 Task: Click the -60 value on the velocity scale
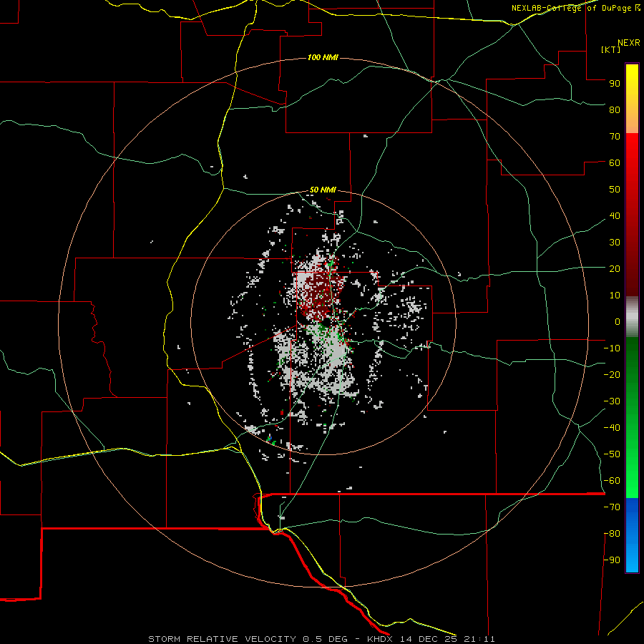612,481
